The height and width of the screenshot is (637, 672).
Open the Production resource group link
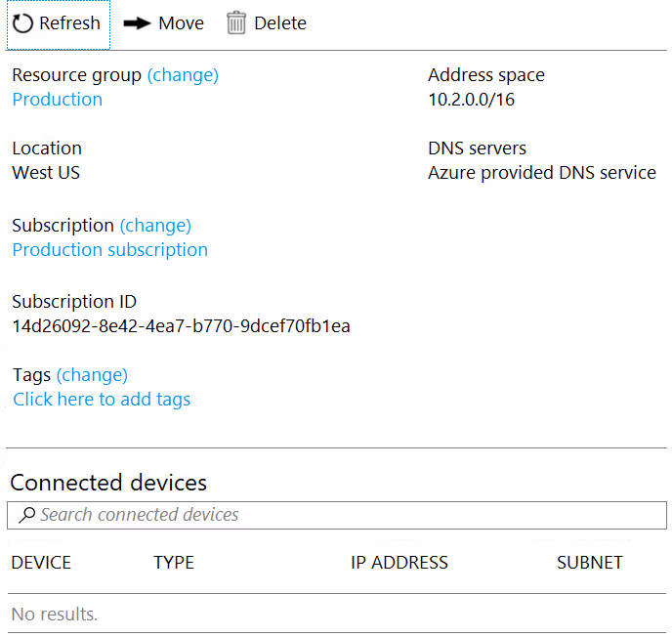(58, 100)
